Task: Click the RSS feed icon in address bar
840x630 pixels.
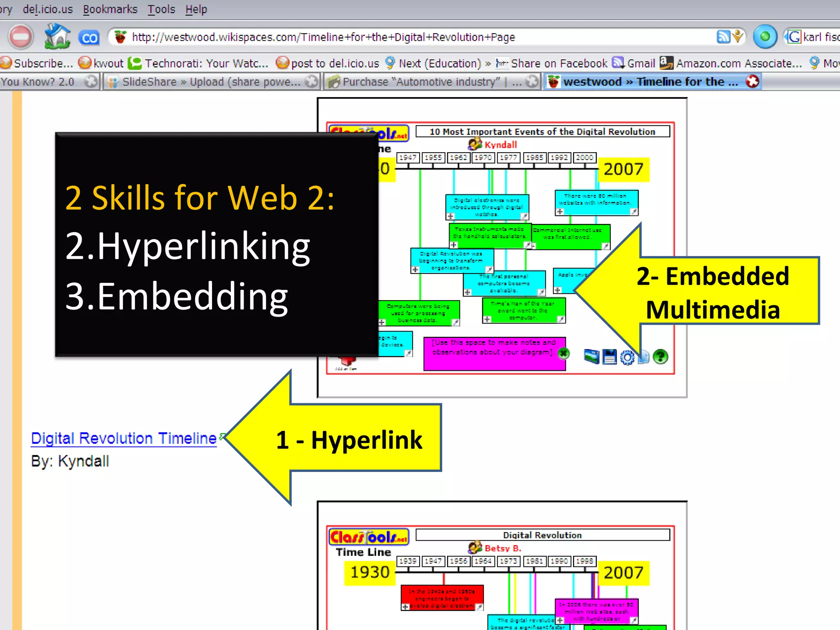Action: (x=723, y=37)
